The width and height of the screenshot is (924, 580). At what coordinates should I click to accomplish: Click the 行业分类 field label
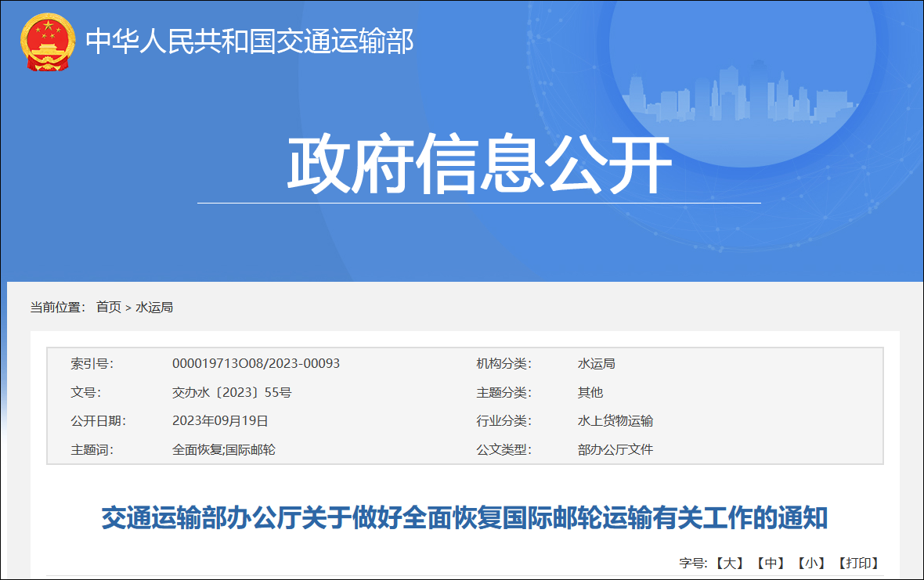coord(504,421)
